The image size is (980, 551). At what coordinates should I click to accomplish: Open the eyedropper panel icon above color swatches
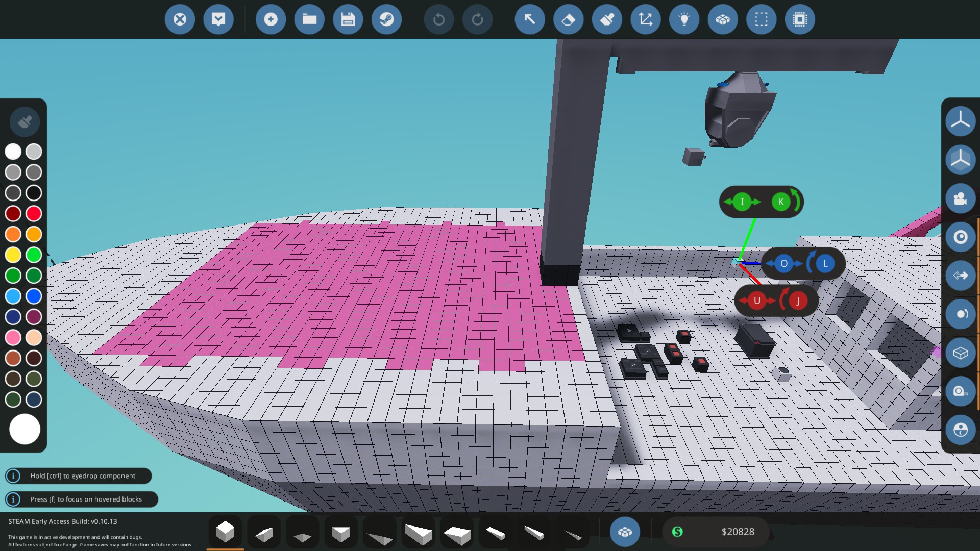click(x=24, y=121)
